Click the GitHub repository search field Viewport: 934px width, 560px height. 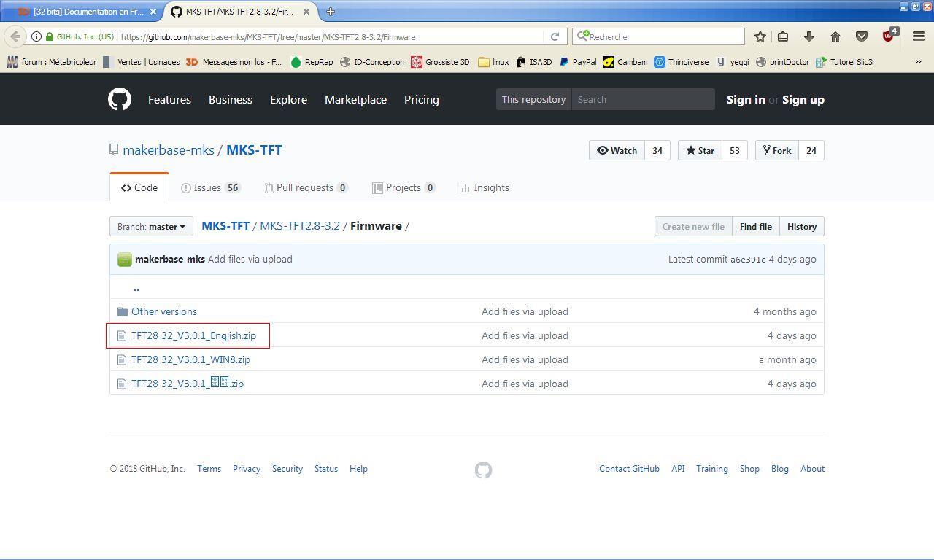pos(643,99)
